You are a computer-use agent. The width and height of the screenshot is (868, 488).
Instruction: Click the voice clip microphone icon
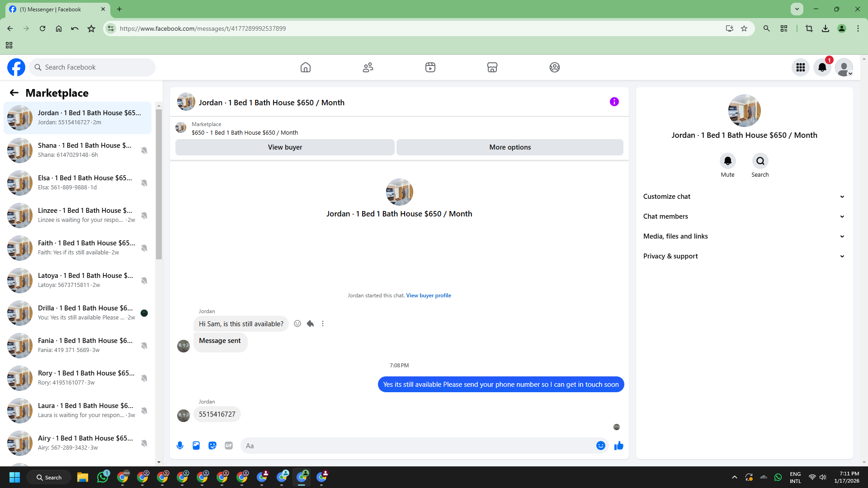pyautogui.click(x=180, y=446)
